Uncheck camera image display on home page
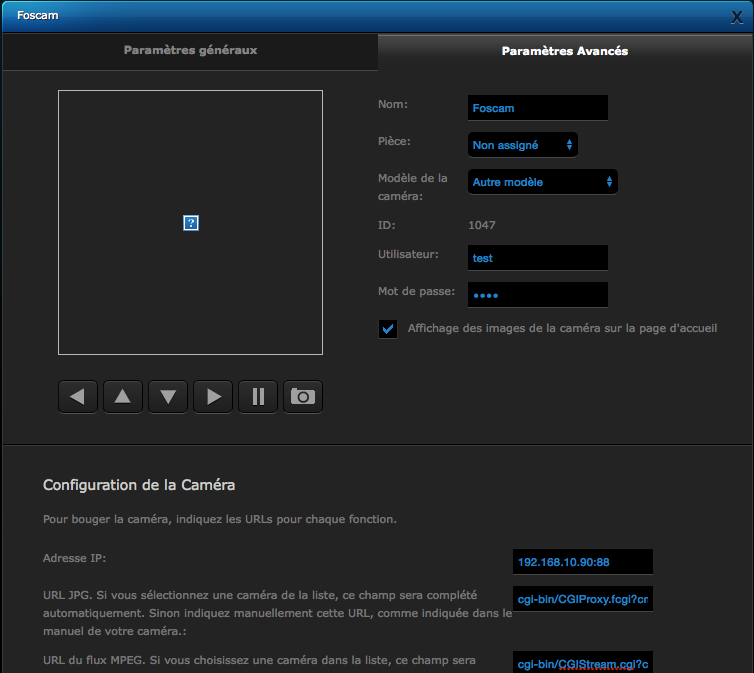Image resolution: width=754 pixels, height=673 pixels. (388, 329)
